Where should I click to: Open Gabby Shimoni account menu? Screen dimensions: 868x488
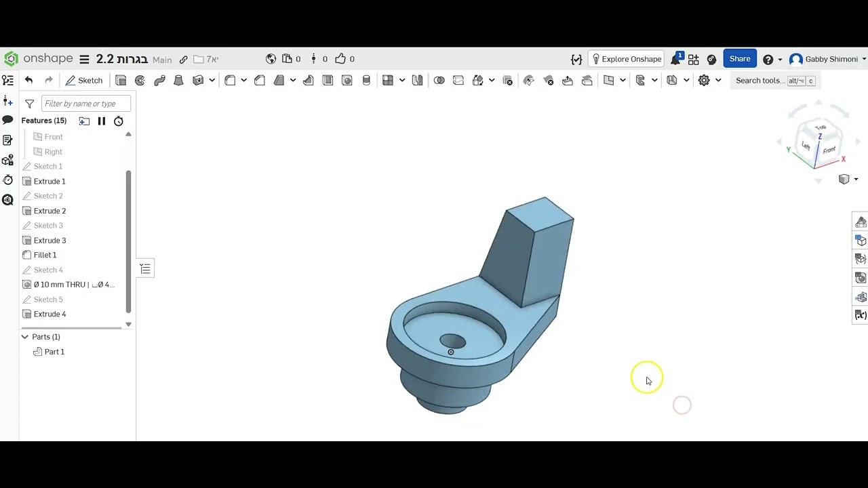click(827, 60)
